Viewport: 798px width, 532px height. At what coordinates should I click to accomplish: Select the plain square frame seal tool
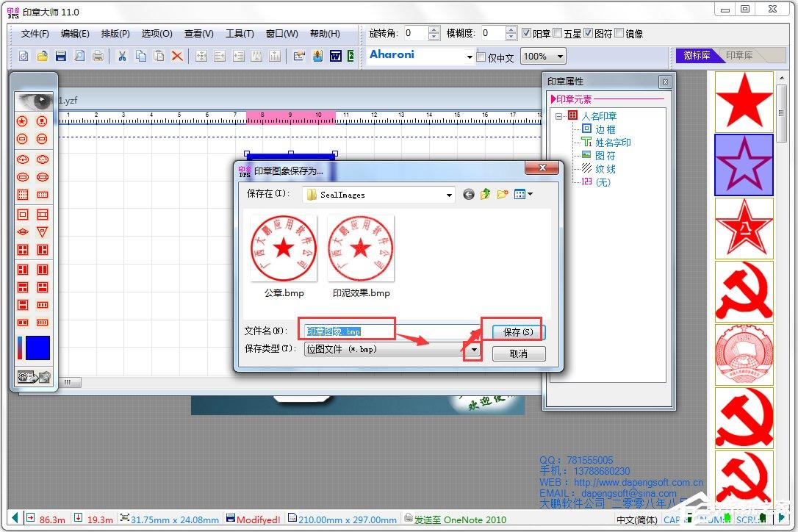[22, 215]
